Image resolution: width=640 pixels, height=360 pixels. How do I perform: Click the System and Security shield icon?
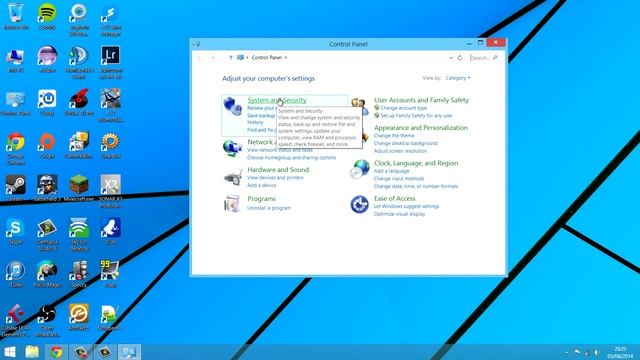coord(233,106)
